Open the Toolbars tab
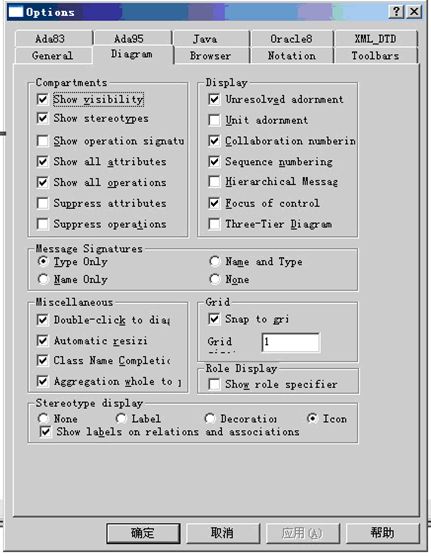Viewport: 431px width, 556px height. pyautogui.click(x=375, y=56)
